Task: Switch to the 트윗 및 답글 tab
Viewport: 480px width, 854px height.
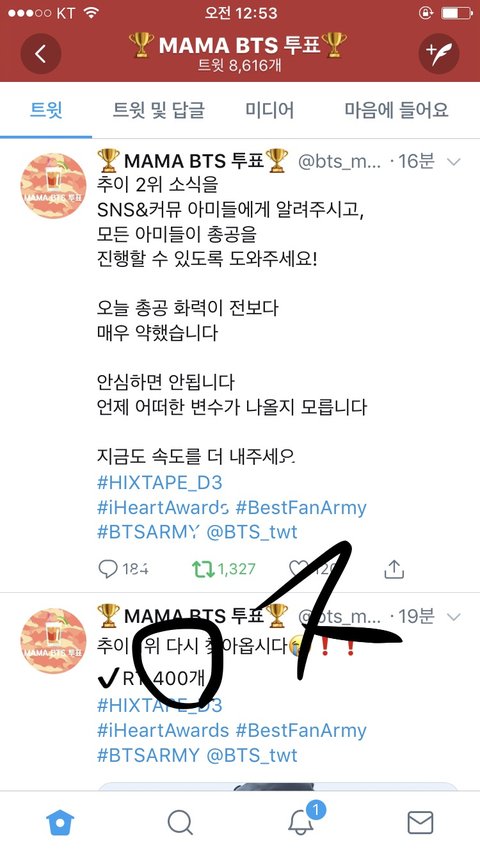Action: 159,111
